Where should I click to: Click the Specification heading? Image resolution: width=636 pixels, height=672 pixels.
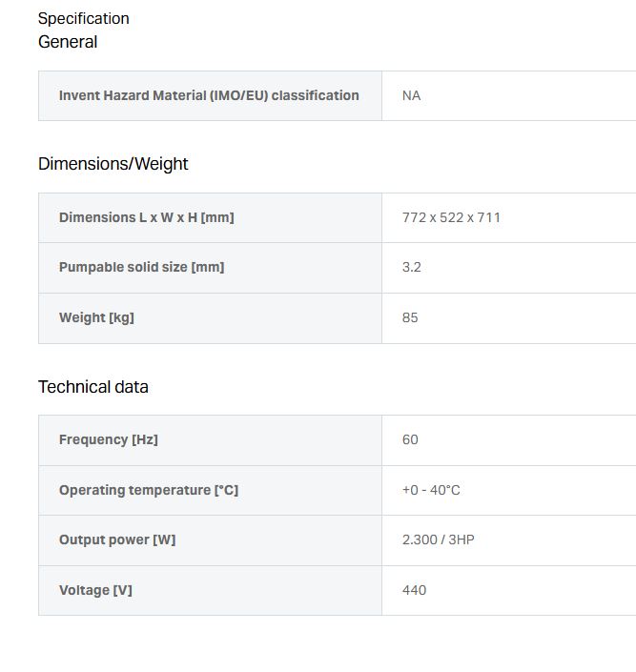84,18
